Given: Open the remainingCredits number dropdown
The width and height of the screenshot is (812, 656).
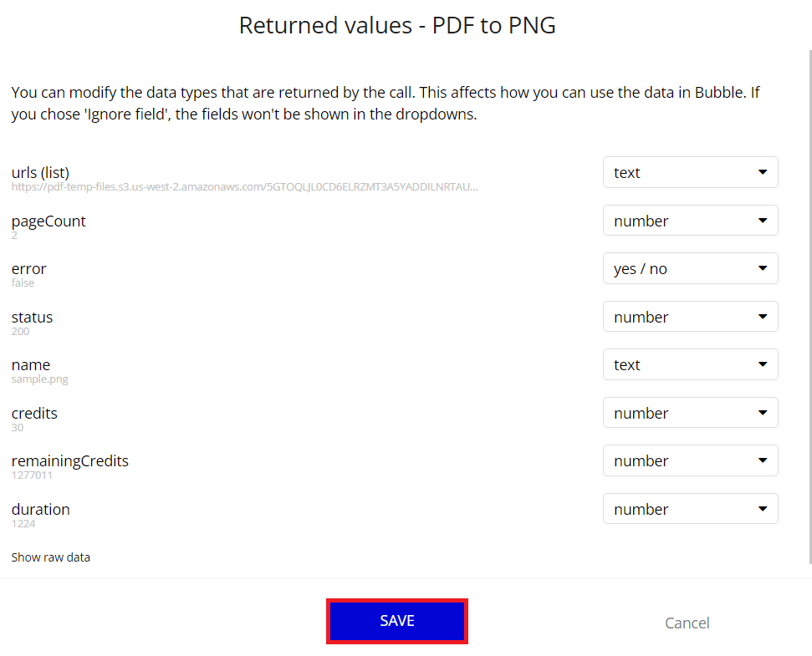Looking at the screenshot, I should coord(690,460).
